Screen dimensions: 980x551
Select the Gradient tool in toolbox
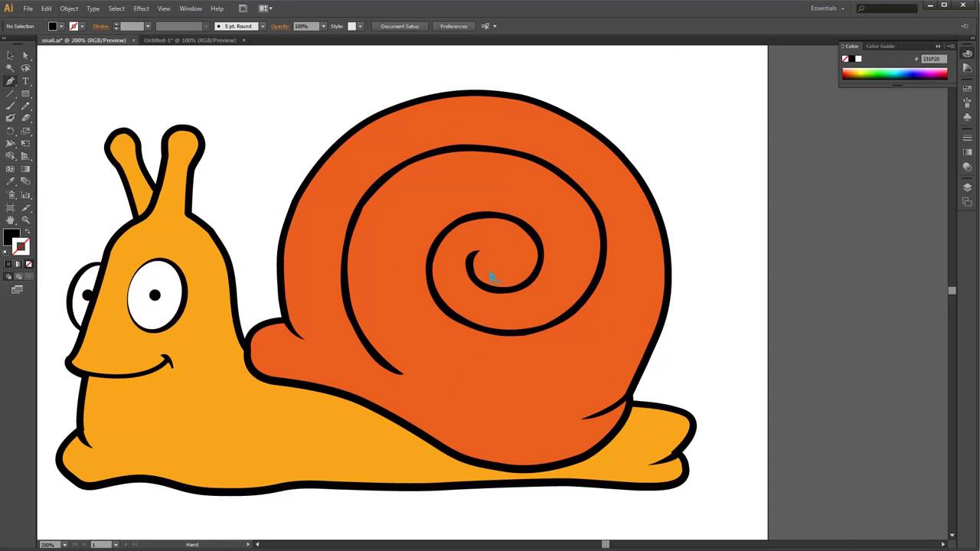pos(25,168)
